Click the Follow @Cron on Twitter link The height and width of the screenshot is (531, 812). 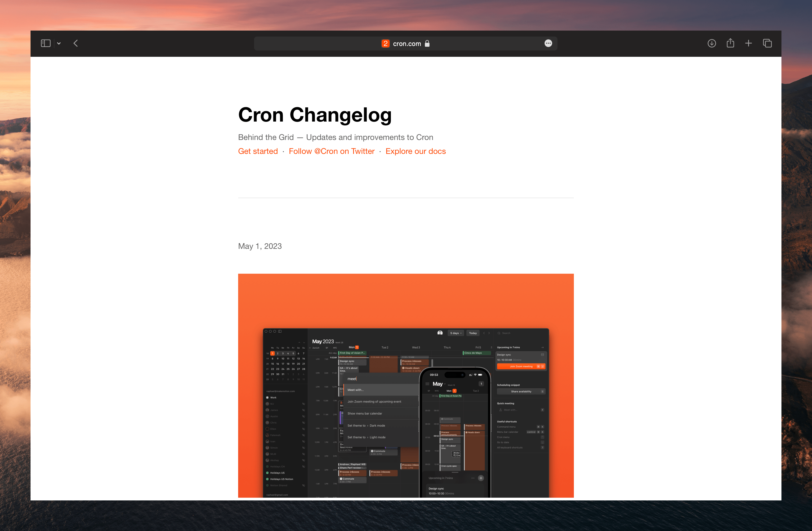[331, 151]
